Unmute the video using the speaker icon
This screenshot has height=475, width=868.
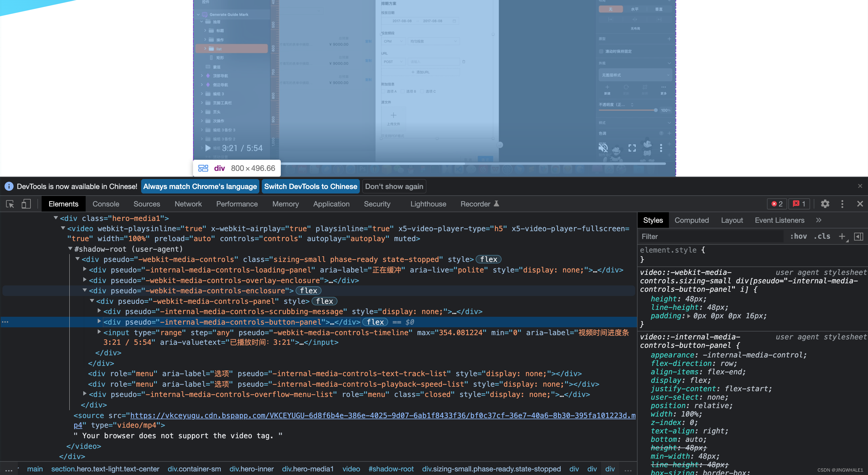pos(603,148)
